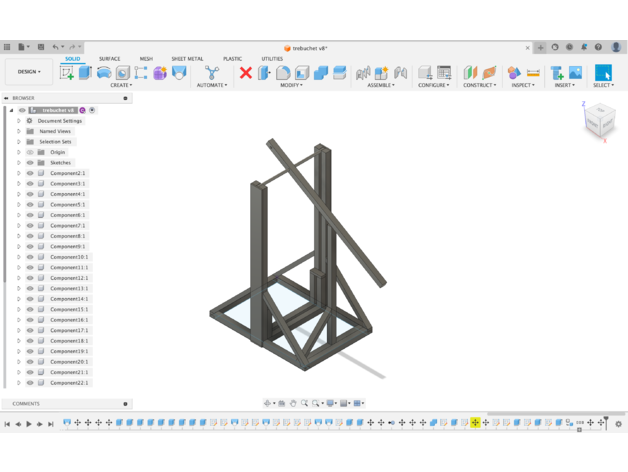Open the SURFACE tab
Image resolution: width=628 pixels, height=472 pixels.
tap(109, 59)
